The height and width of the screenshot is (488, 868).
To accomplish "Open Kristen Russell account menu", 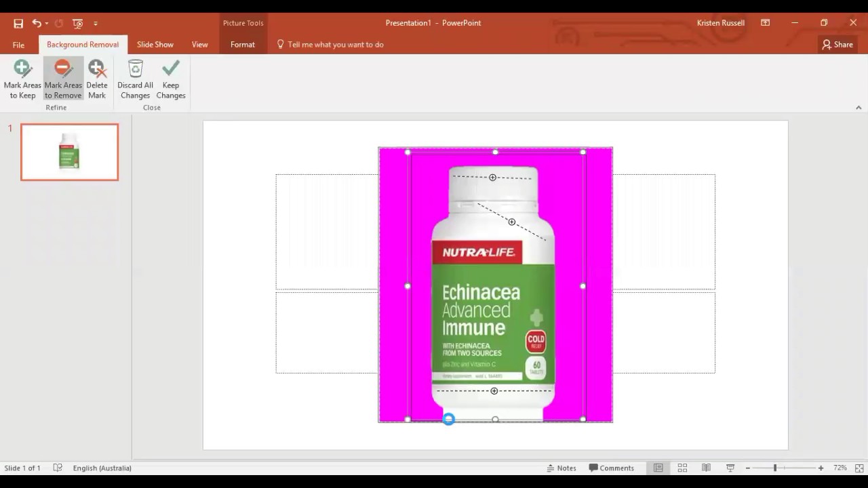I will pyautogui.click(x=721, y=23).
